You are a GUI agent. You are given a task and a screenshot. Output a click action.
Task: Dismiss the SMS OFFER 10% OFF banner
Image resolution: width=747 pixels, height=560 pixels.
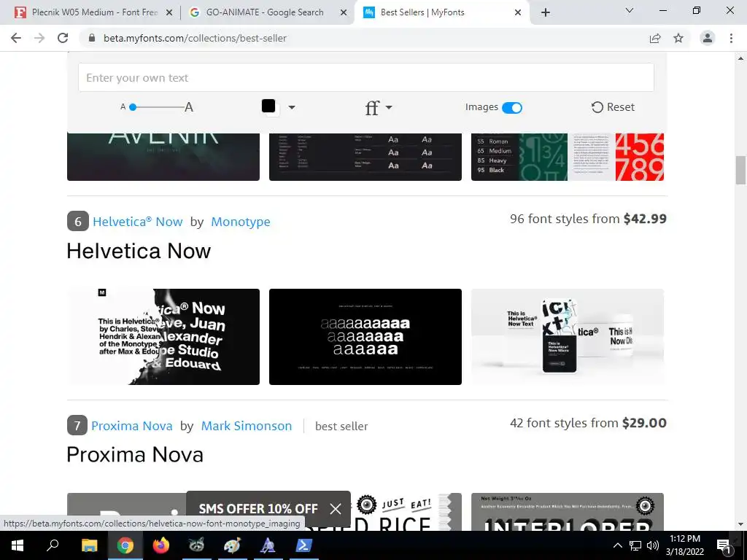point(336,509)
